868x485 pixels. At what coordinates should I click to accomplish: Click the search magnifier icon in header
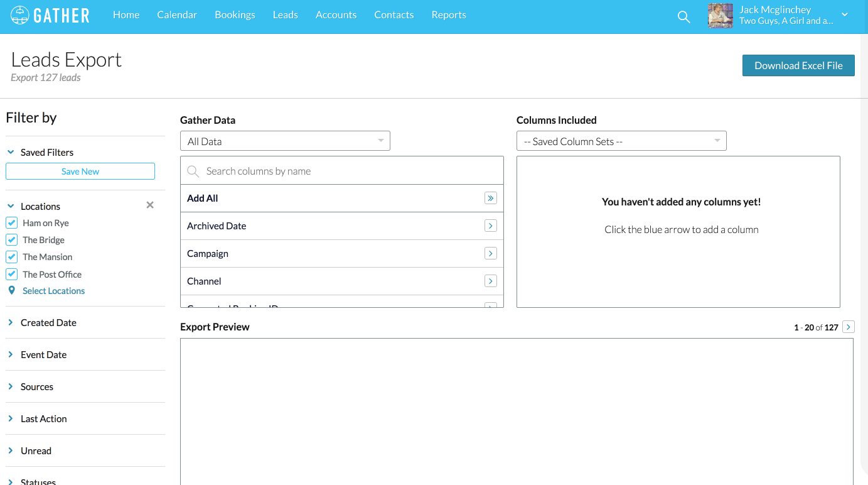683,17
